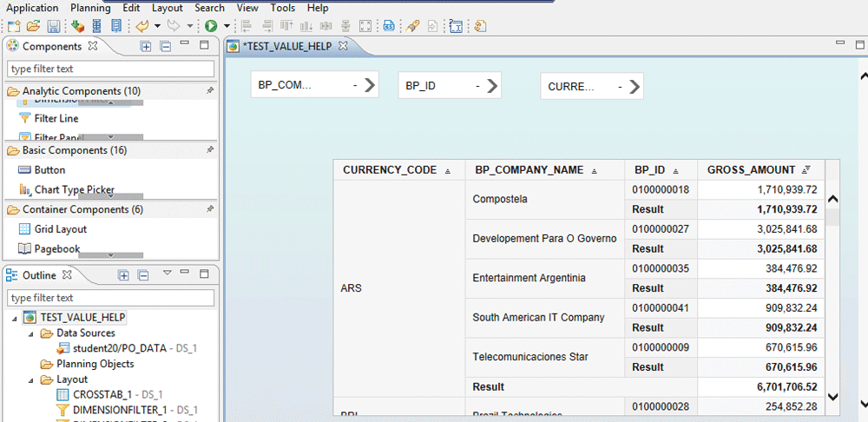Click the CSS editor toolbar icon
Image resolution: width=868 pixels, height=422 pixels.
[389, 26]
